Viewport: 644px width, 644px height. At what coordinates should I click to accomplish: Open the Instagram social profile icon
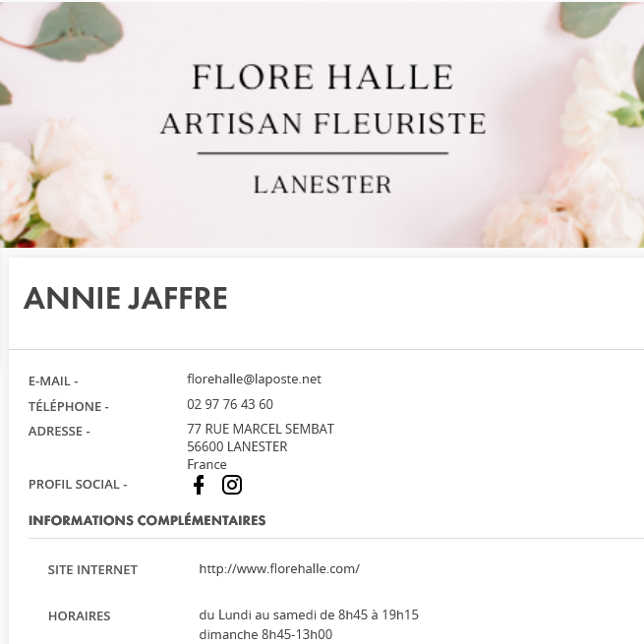(232, 485)
